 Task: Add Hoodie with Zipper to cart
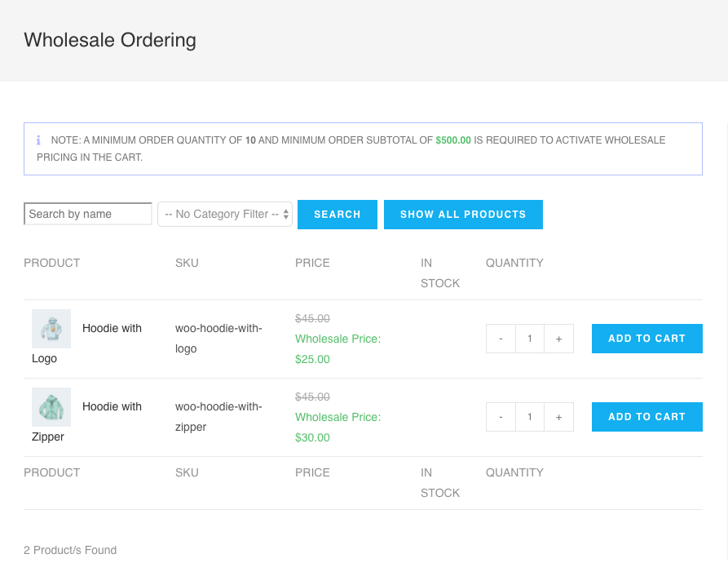646,417
